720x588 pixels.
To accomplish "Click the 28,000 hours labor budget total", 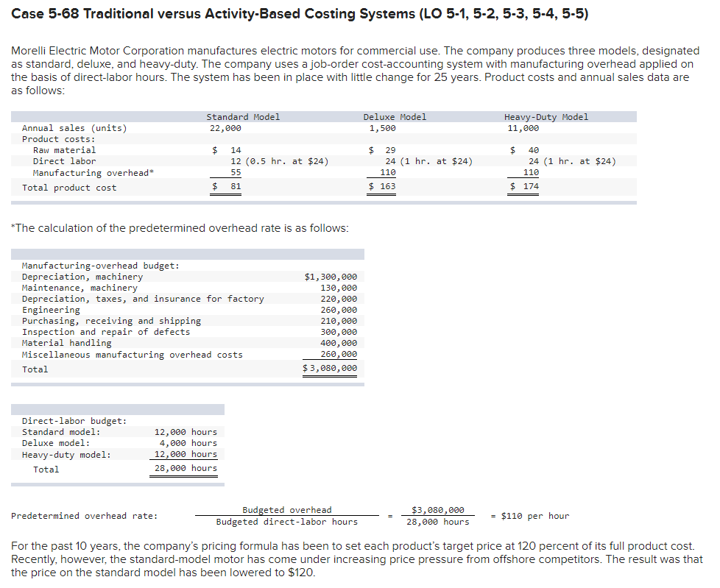I will click(x=186, y=468).
